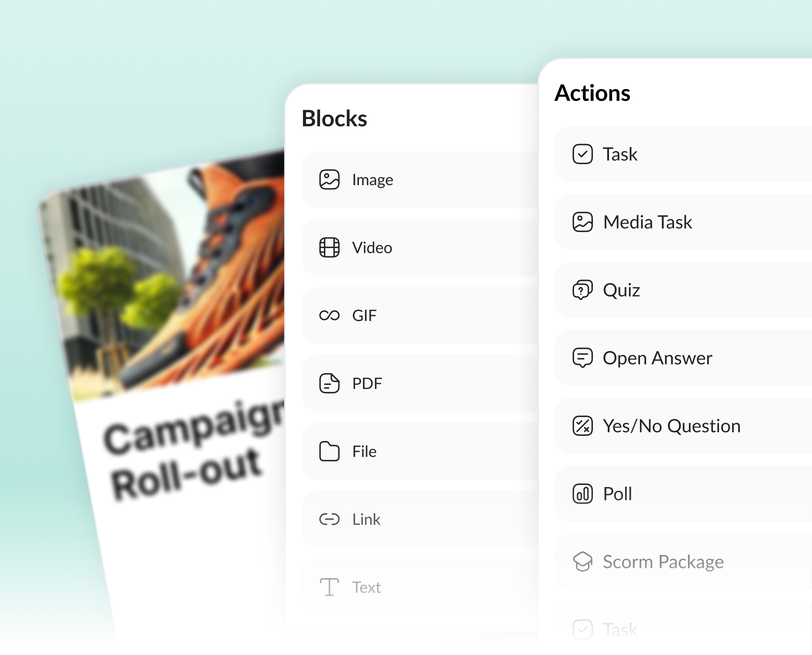Insert a Text block
The image size is (812, 655).
coord(366,587)
